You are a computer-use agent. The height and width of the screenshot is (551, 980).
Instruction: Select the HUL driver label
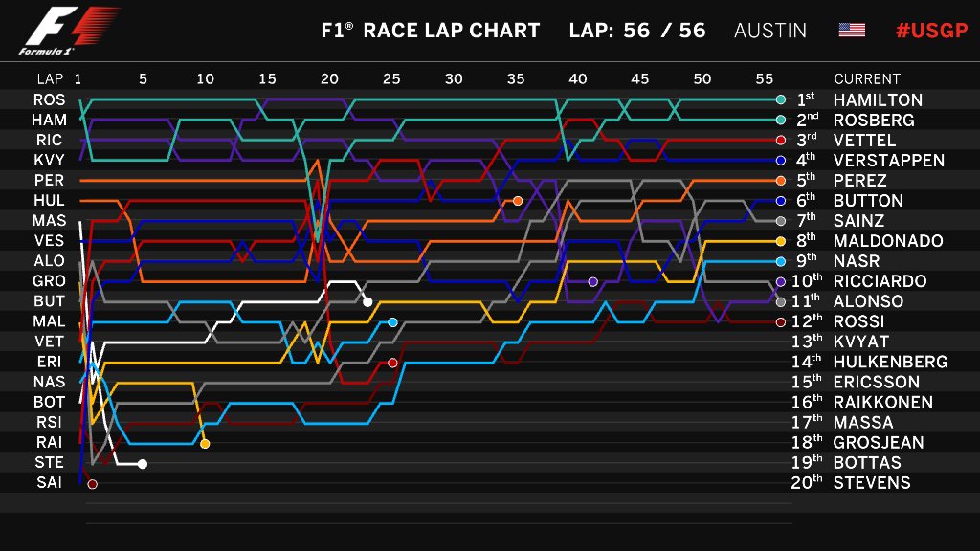pyautogui.click(x=50, y=200)
